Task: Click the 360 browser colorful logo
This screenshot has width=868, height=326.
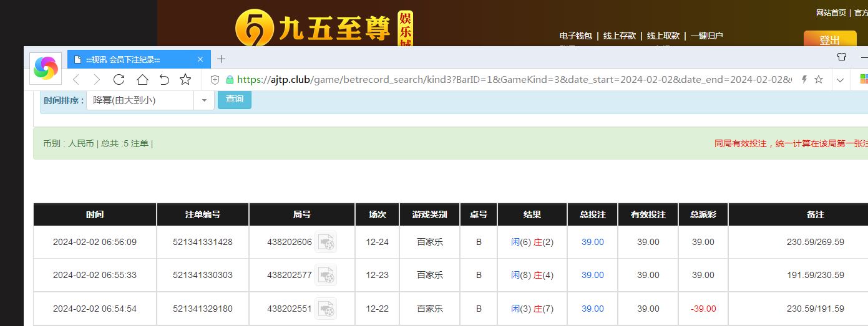Action: pos(46,68)
